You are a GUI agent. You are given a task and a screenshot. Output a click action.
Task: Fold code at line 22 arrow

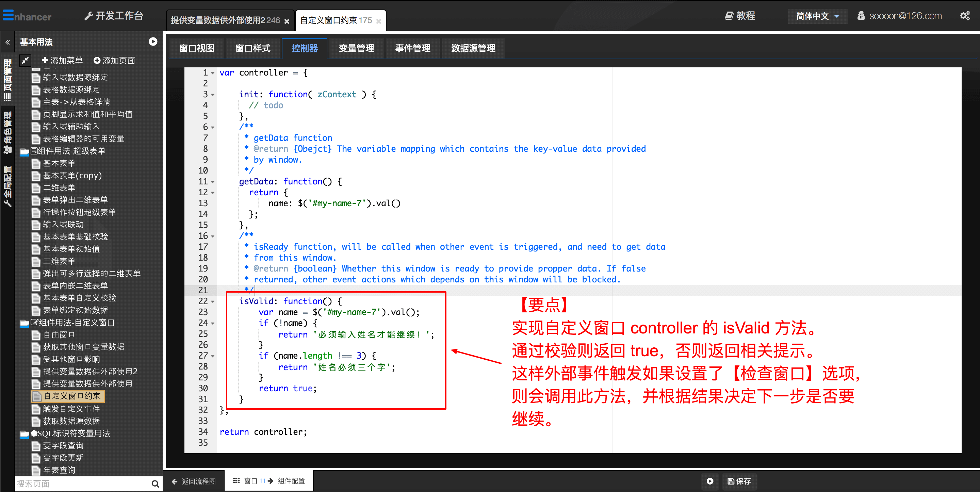pos(213,302)
